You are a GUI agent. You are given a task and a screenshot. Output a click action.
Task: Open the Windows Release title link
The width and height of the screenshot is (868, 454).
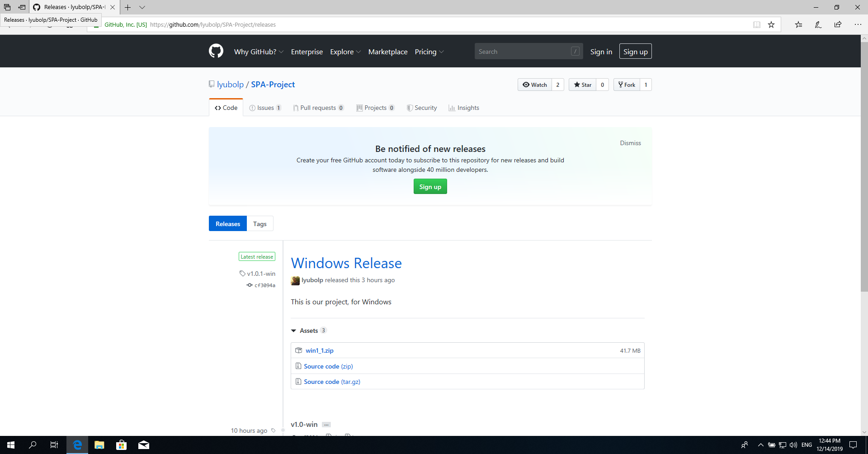click(x=346, y=263)
